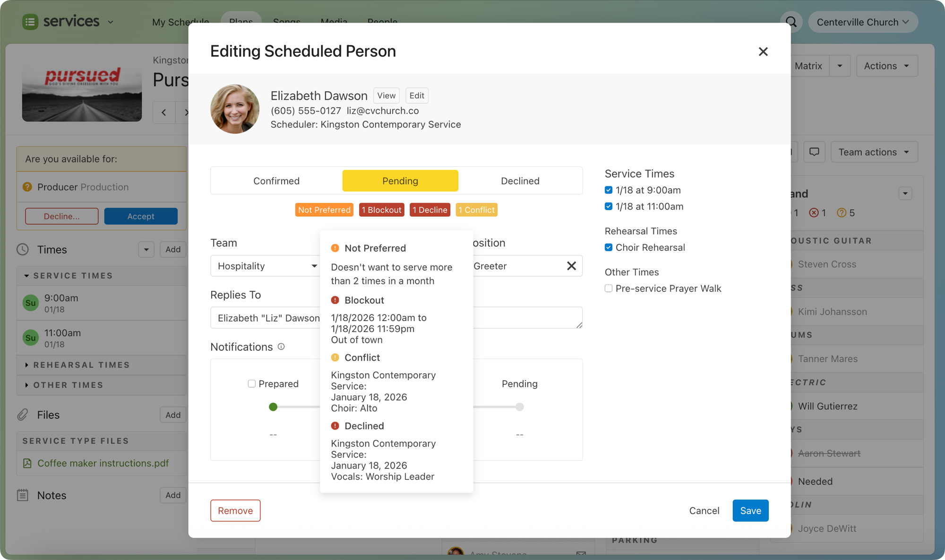945x560 pixels.
Task: Uncheck 1/18 at 9:00am service time
Action: 609,190
